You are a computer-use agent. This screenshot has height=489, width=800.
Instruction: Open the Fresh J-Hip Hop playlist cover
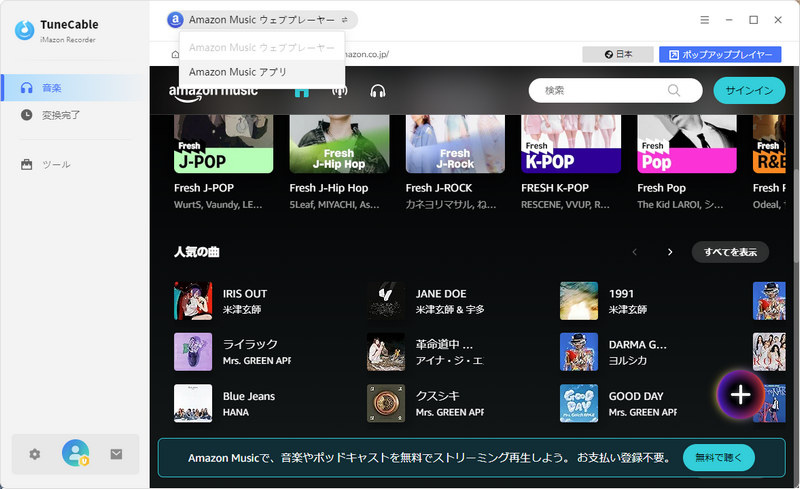pyautogui.click(x=339, y=144)
